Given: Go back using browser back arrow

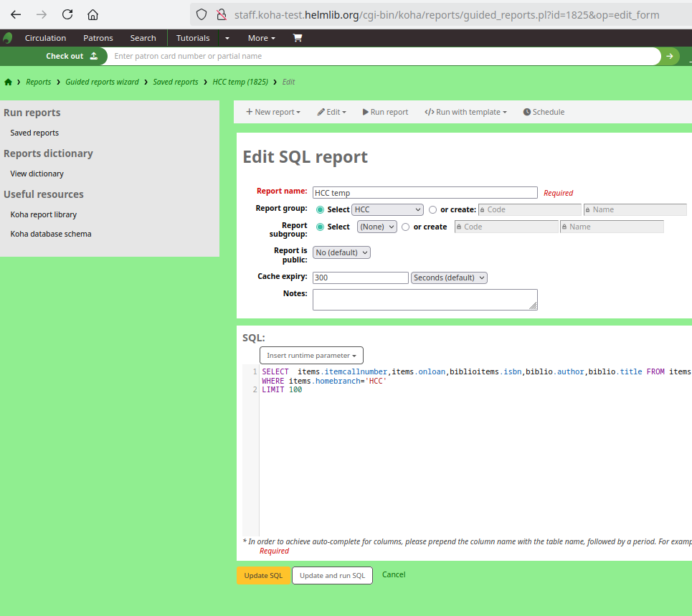Looking at the screenshot, I should (x=16, y=14).
